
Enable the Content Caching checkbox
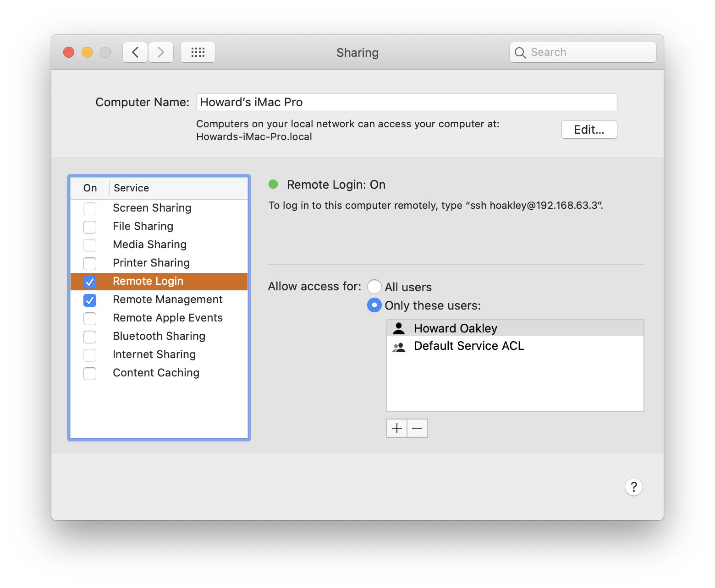90,373
